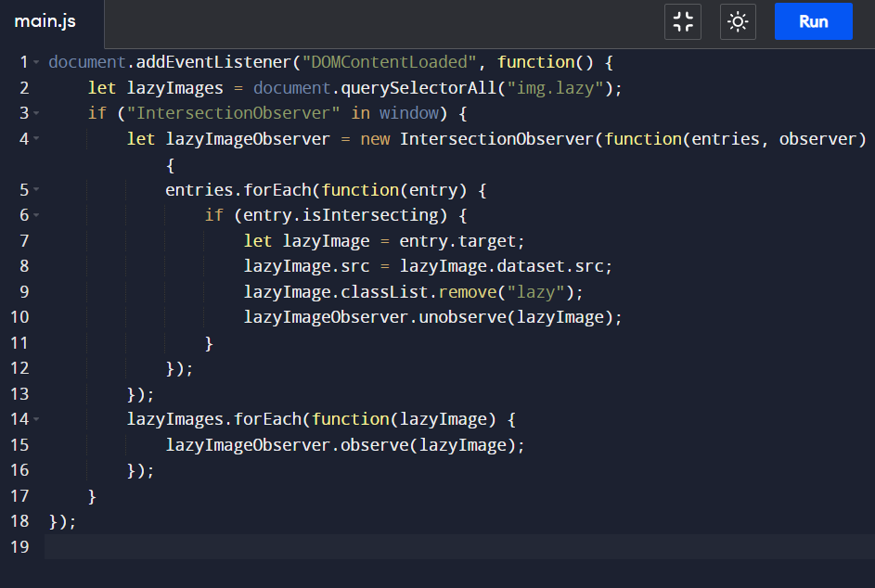
Task: Click the "DOMContentLoaded" string
Action: tap(389, 62)
